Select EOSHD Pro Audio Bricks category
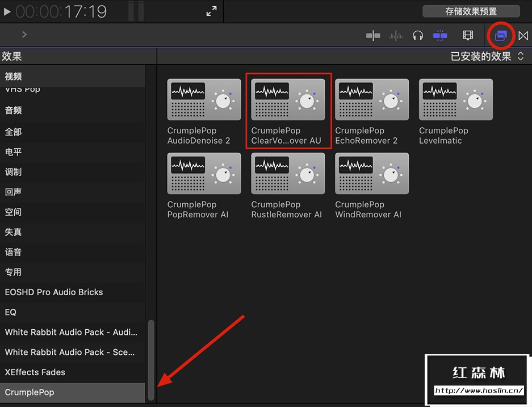Image resolution: width=532 pixels, height=407 pixels. [x=73, y=292]
